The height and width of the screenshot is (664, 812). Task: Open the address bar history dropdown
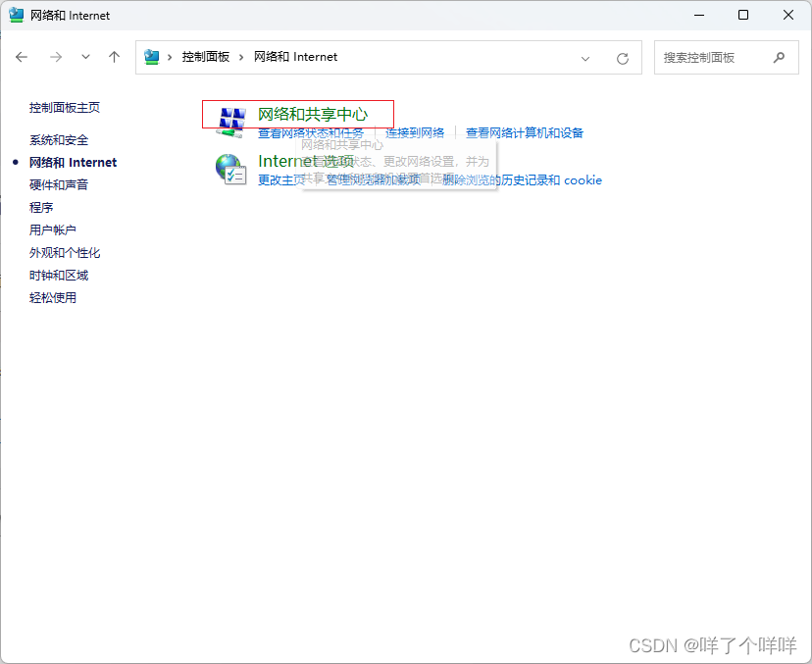585,59
